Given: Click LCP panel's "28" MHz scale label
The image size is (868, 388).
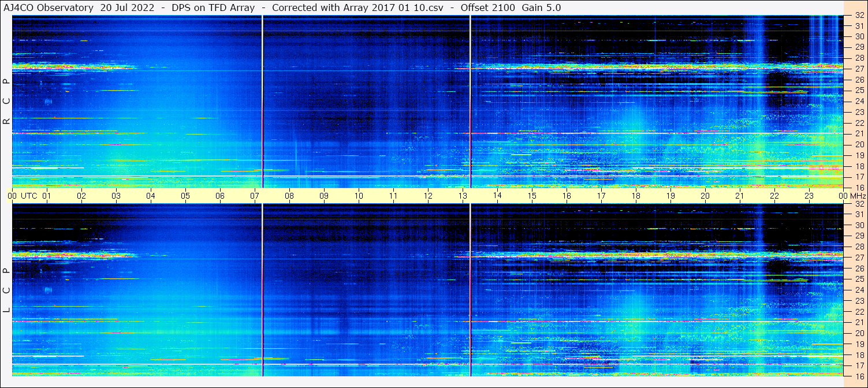Looking at the screenshot, I should point(859,247).
